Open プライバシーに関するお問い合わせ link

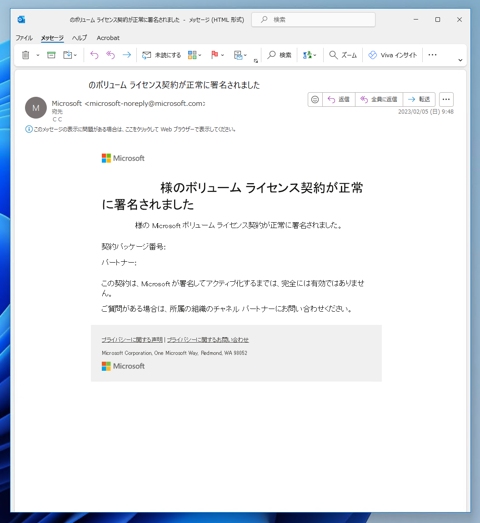[208, 340]
